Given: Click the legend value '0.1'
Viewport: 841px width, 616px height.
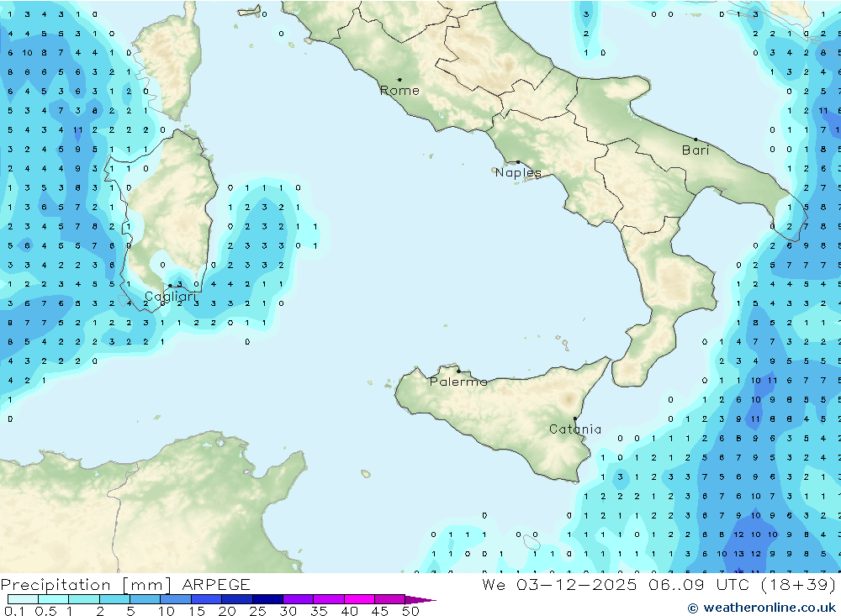Looking at the screenshot, I should click(x=14, y=611).
